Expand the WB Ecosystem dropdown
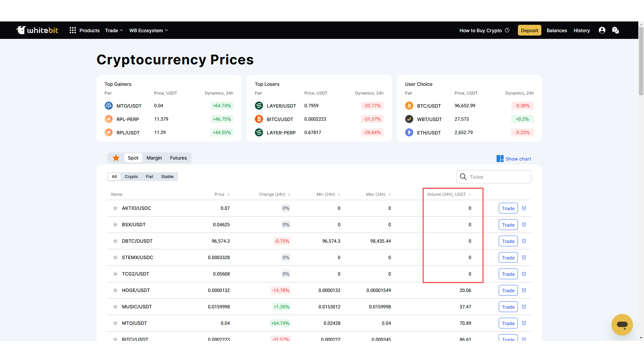This screenshot has width=644, height=362. (149, 31)
